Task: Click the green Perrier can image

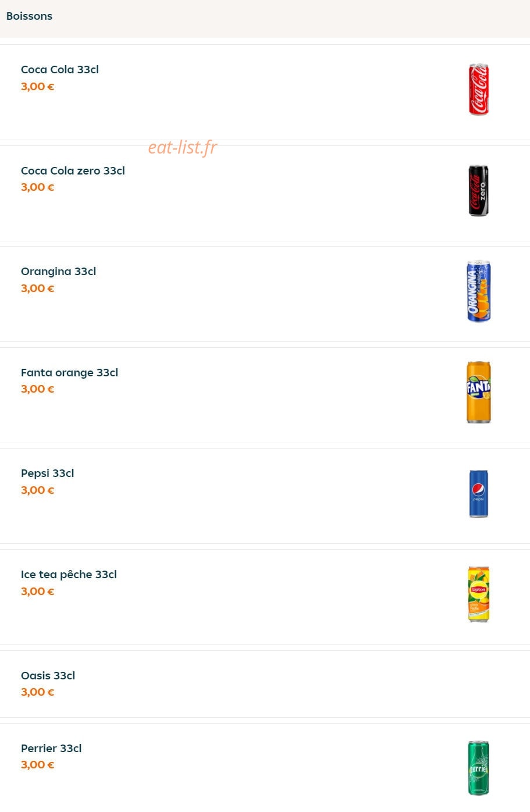Action: (x=478, y=768)
